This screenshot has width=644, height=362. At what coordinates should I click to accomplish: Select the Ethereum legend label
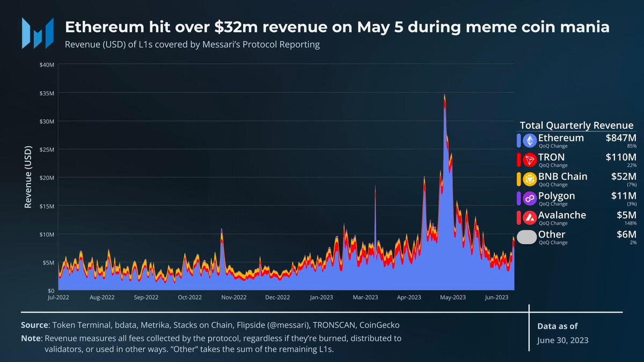[x=561, y=138]
